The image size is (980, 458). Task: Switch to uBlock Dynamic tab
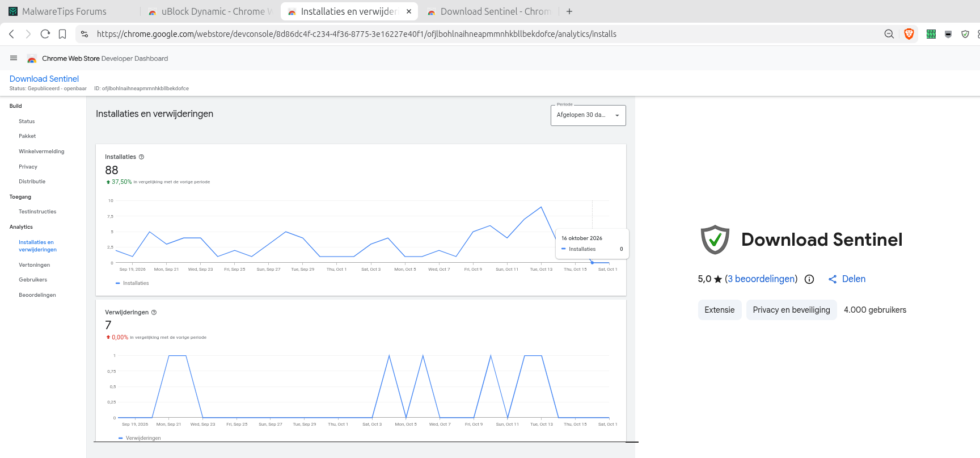[x=211, y=11]
